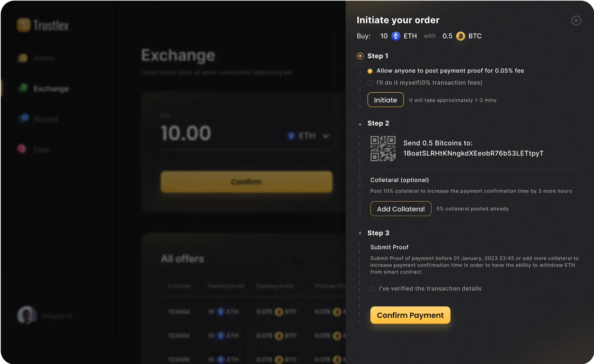Image resolution: width=594 pixels, height=364 pixels.
Task: Select the Step 1 radio indicator
Action: [x=360, y=56]
